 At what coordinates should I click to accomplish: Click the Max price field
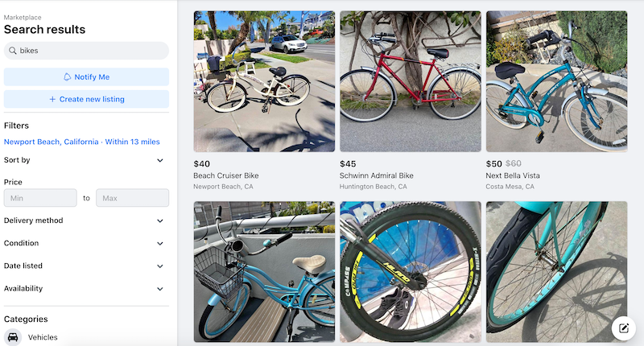(132, 198)
